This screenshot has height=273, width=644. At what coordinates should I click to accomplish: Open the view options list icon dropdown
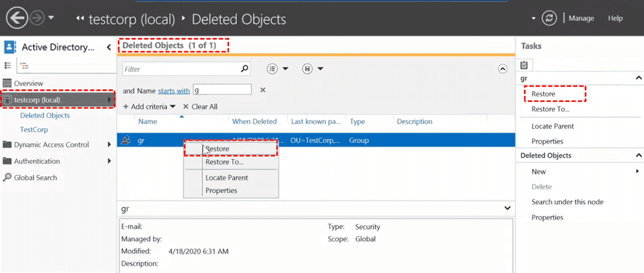tap(277, 69)
